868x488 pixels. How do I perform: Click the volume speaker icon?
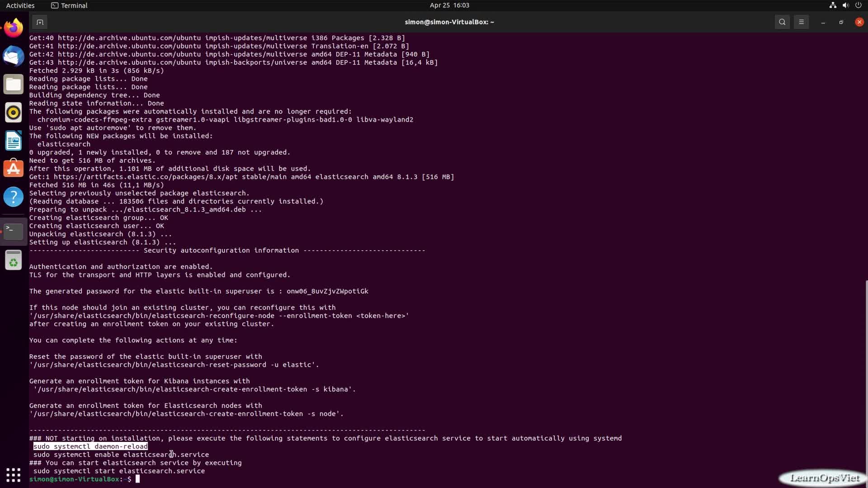coord(845,5)
